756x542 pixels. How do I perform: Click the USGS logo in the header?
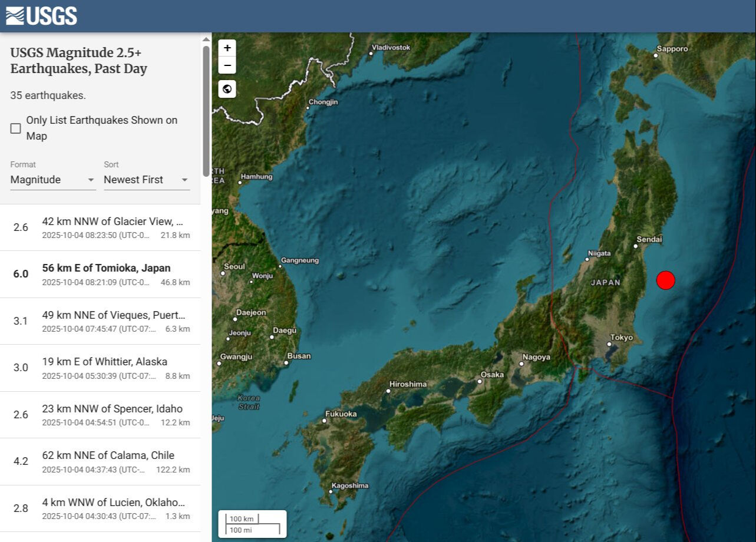point(41,16)
